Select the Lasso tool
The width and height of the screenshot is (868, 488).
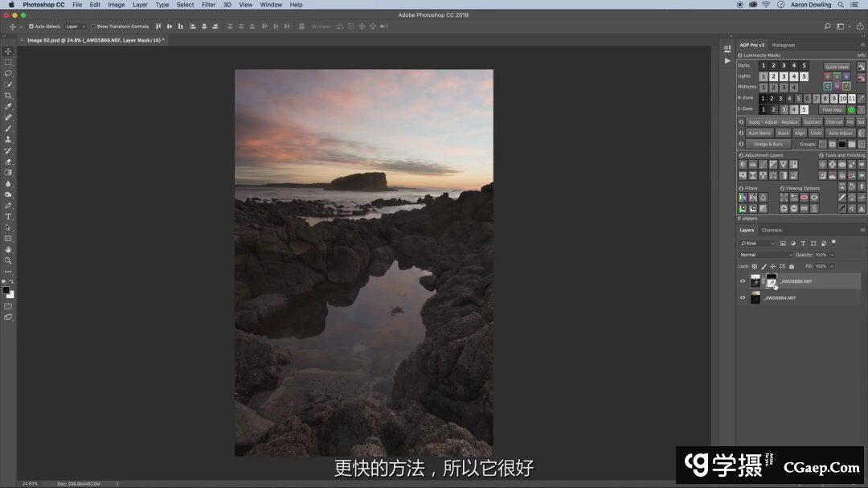pyautogui.click(x=9, y=73)
